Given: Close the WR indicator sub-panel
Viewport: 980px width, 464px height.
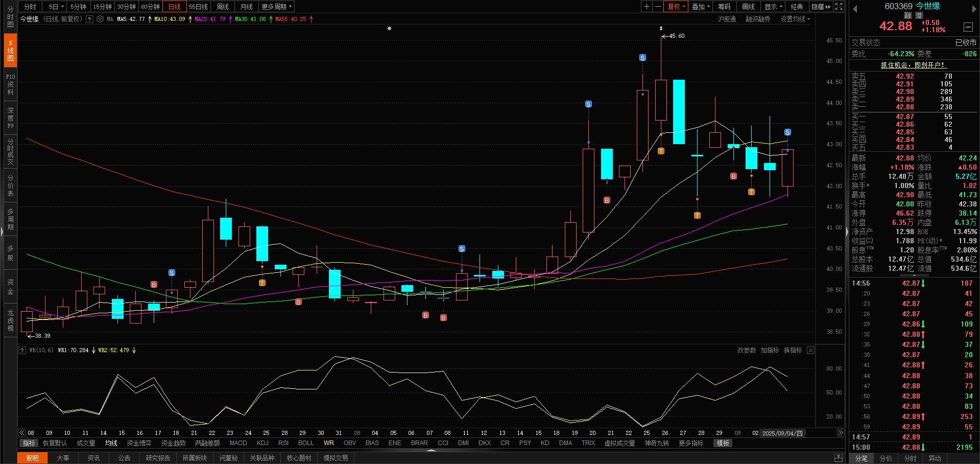Looking at the screenshot, I should (810, 350).
